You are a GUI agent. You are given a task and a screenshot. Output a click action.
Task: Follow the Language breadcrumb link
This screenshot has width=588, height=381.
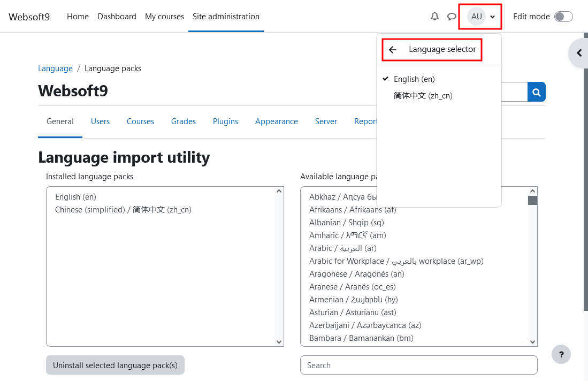[x=55, y=68]
